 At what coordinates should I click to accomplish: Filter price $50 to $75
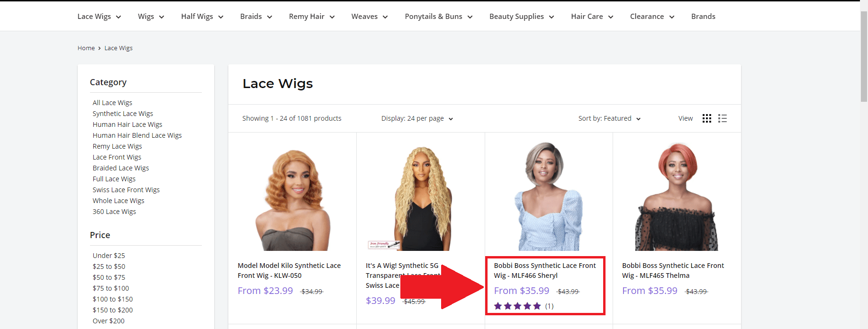tap(109, 277)
